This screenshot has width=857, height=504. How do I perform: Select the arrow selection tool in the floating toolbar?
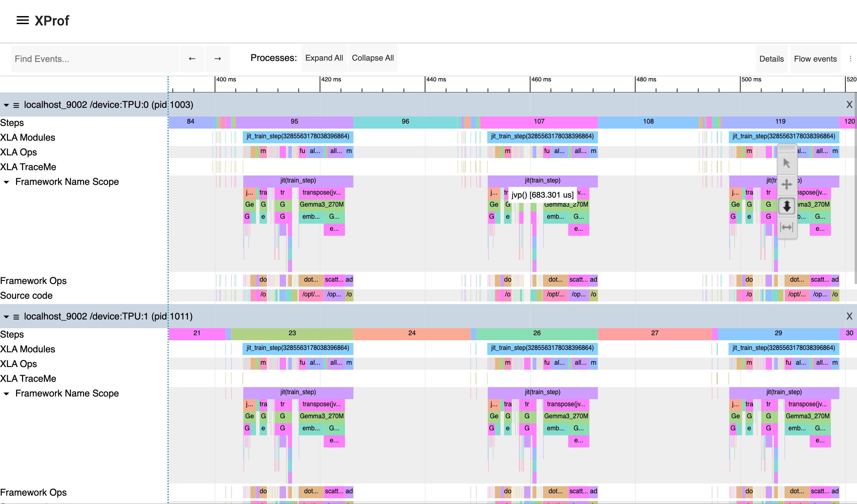787,162
